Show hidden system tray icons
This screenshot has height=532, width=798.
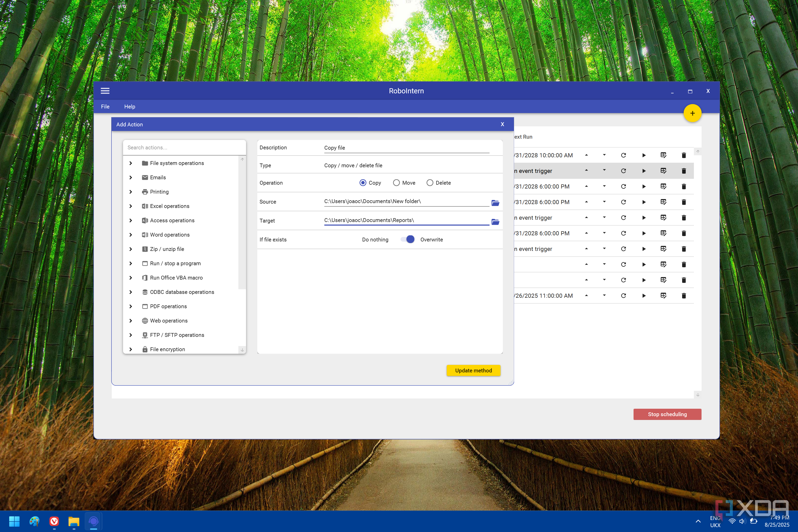(x=698, y=521)
